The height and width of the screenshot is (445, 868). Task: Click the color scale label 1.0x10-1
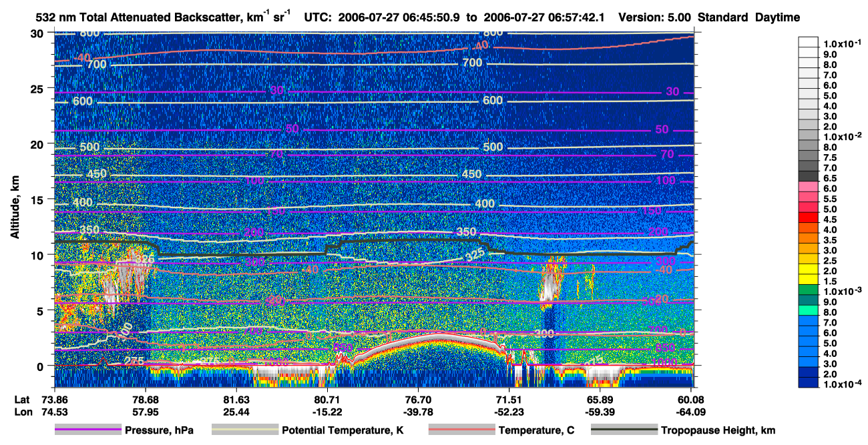click(x=844, y=43)
